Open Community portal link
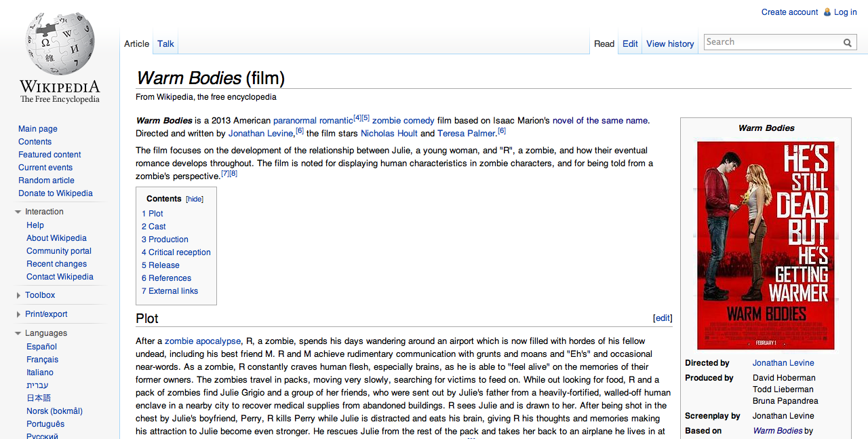Screen dimensions: 868x439 [x=59, y=251]
